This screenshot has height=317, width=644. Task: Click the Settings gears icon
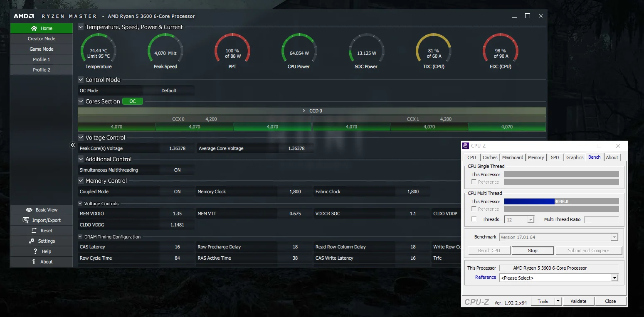pyautogui.click(x=32, y=241)
